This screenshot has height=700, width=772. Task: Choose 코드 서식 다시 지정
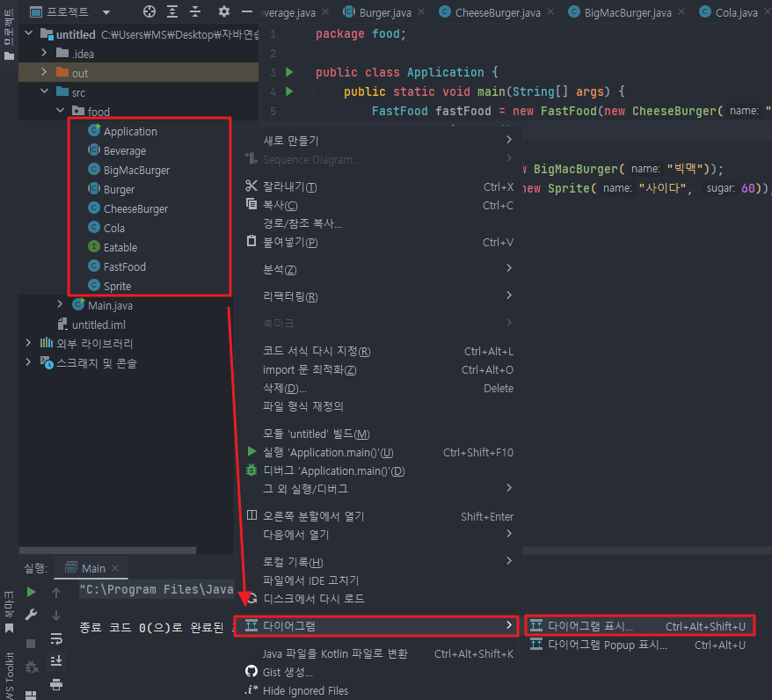pos(378,351)
